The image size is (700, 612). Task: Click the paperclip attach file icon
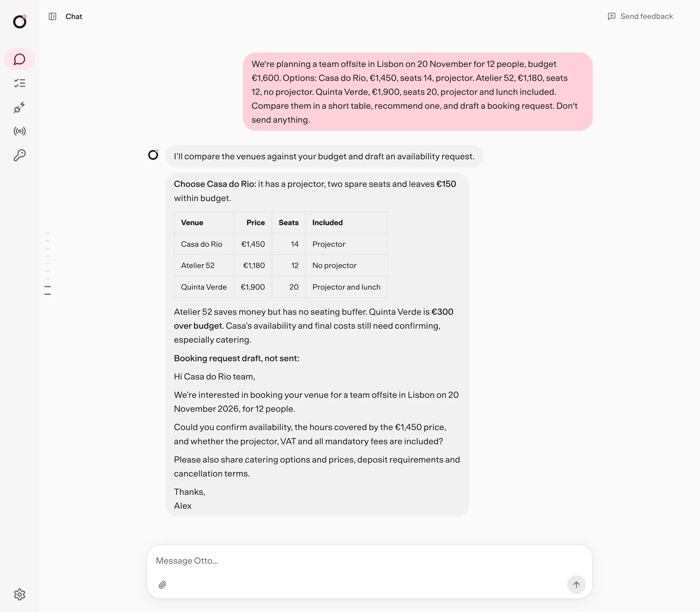coord(162,585)
